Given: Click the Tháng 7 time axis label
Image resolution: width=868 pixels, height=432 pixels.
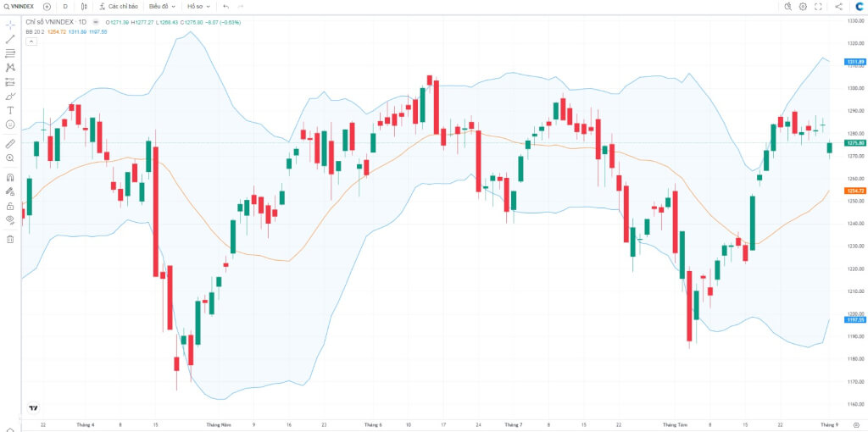Looking at the screenshot, I should pos(513,425).
